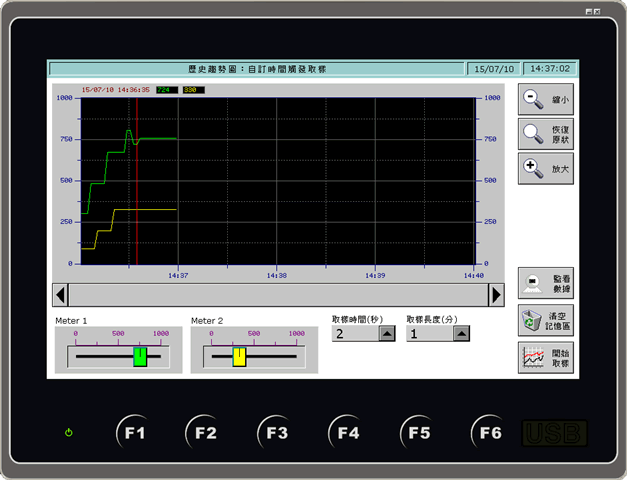The width and height of the screenshot is (627, 480).
Task: Click the green power indicator icon
Action: [x=68, y=433]
